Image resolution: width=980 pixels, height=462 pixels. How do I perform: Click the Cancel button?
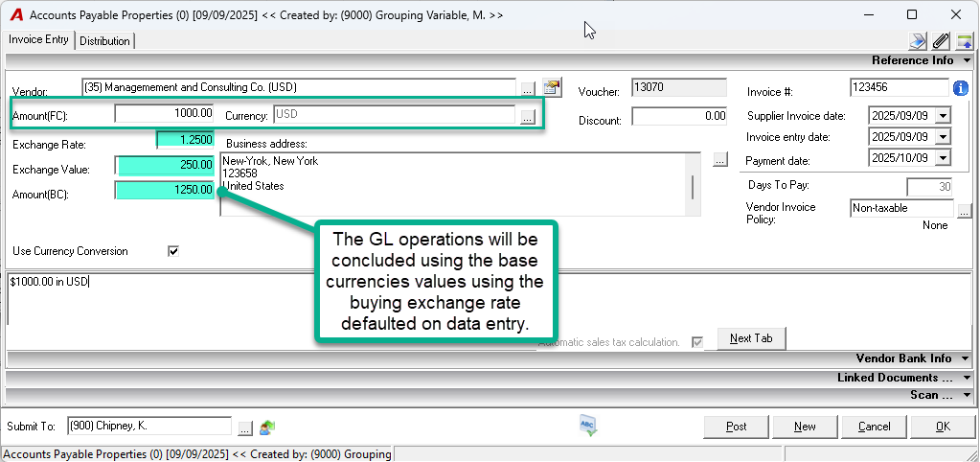874,427
